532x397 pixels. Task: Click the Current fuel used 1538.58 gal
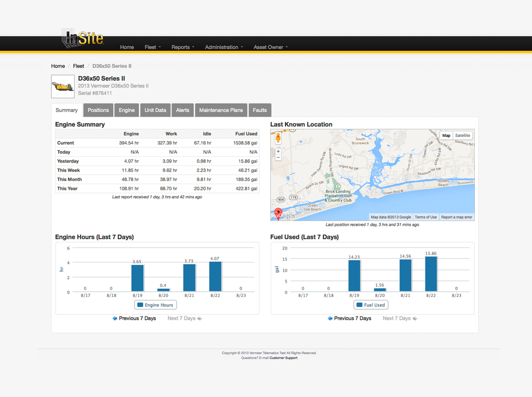coord(245,143)
